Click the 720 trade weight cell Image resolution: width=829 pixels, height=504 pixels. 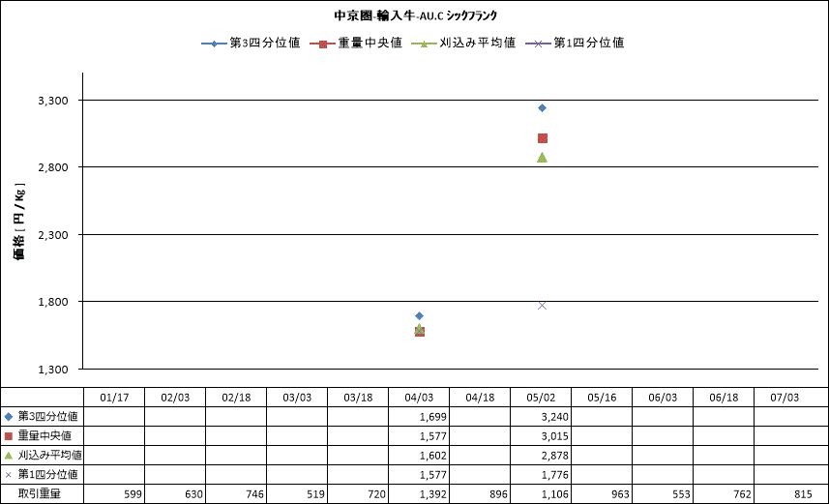pyautogui.click(x=358, y=494)
